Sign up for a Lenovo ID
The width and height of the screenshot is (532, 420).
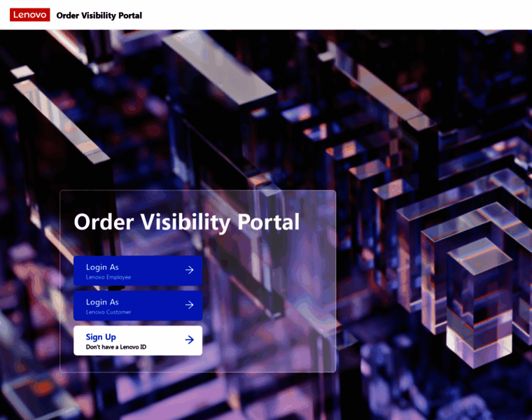tap(138, 341)
